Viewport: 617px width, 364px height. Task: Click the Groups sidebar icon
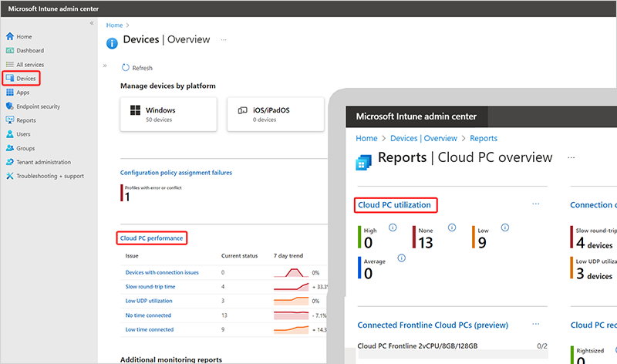click(9, 148)
